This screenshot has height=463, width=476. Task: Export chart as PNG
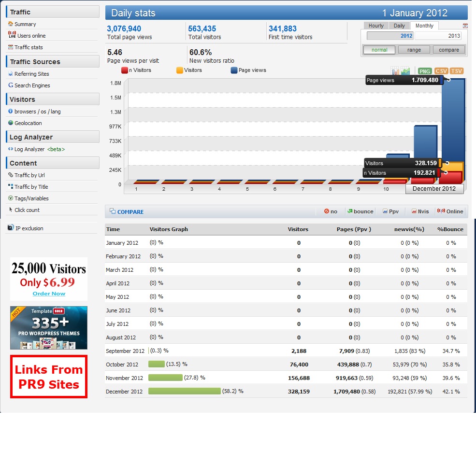(x=425, y=71)
